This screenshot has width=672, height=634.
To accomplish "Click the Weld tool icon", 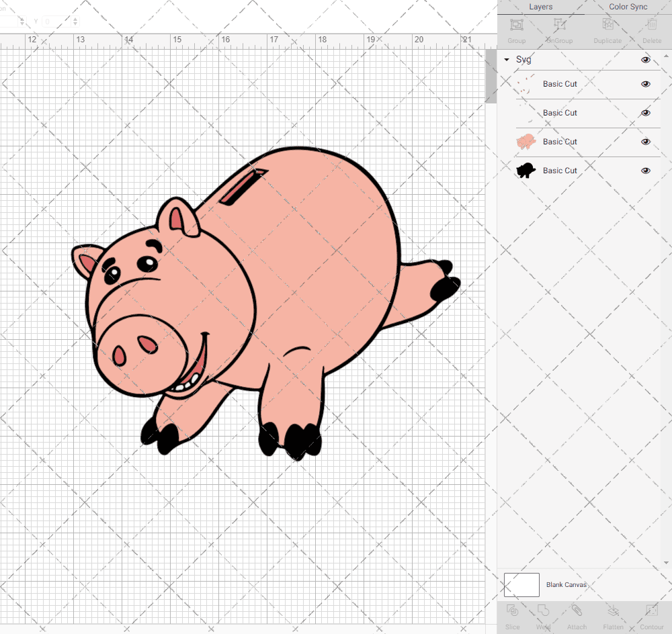I will [x=543, y=610].
